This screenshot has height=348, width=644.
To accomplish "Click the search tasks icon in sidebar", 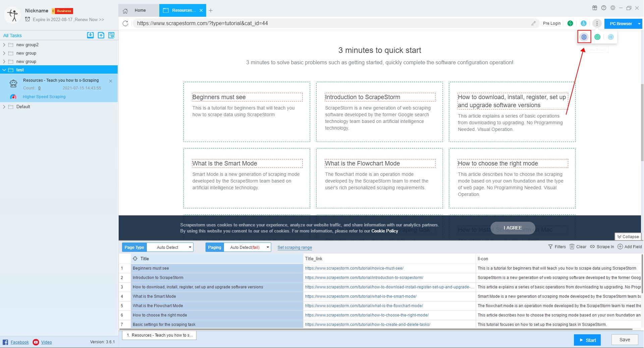I will 112,35.
